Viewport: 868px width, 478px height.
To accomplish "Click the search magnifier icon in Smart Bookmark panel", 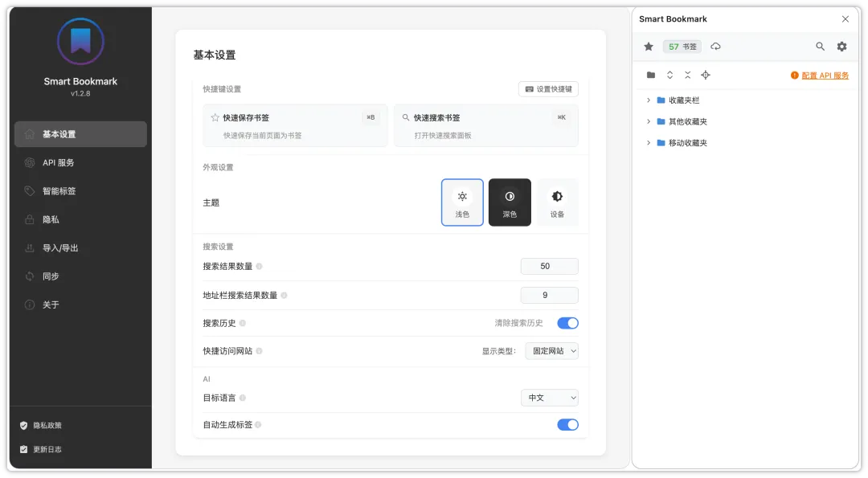I will pyautogui.click(x=820, y=47).
